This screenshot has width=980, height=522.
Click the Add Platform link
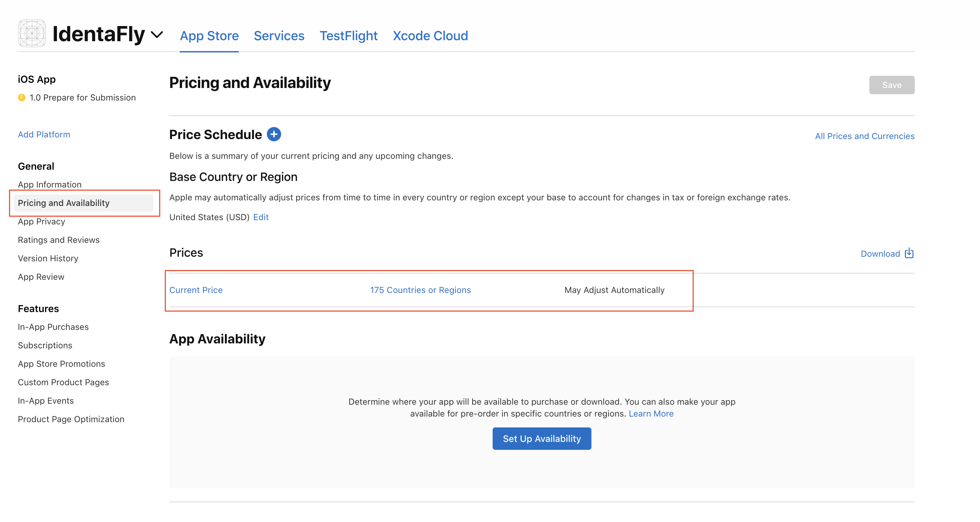(x=44, y=134)
